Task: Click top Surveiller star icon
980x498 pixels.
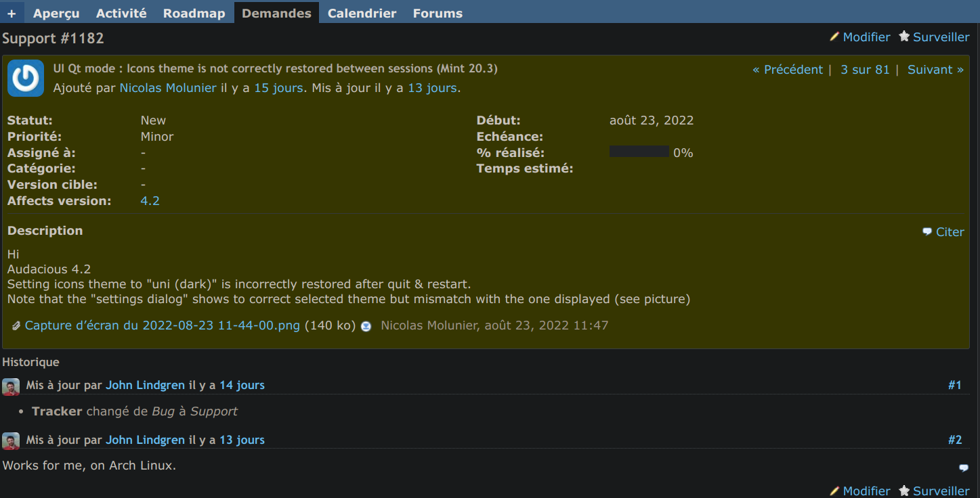Action: (904, 37)
